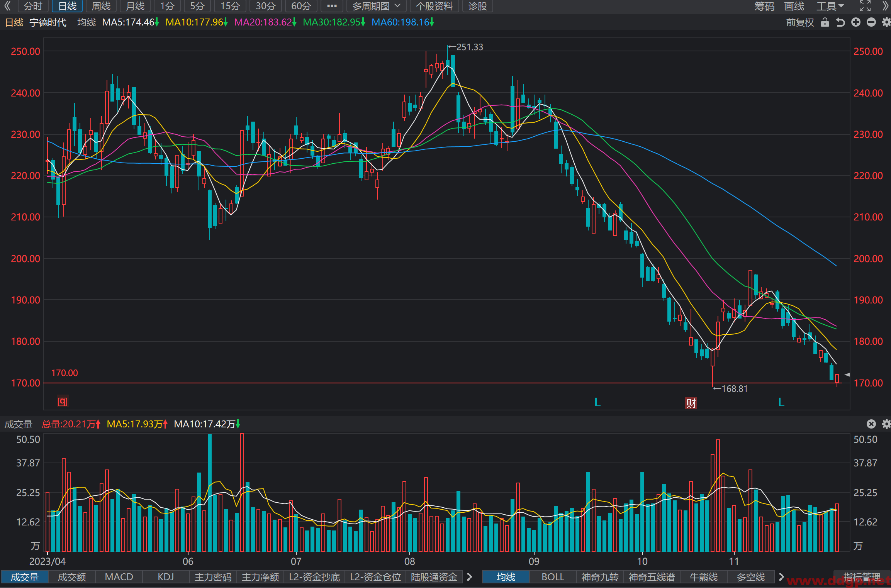
Task: Close the volume panel with X icon
Action: (x=871, y=424)
